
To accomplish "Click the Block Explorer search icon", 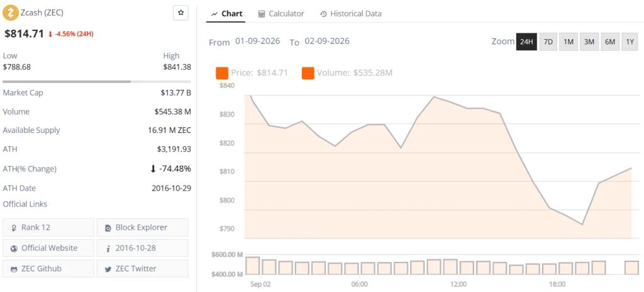I will pos(108,227).
